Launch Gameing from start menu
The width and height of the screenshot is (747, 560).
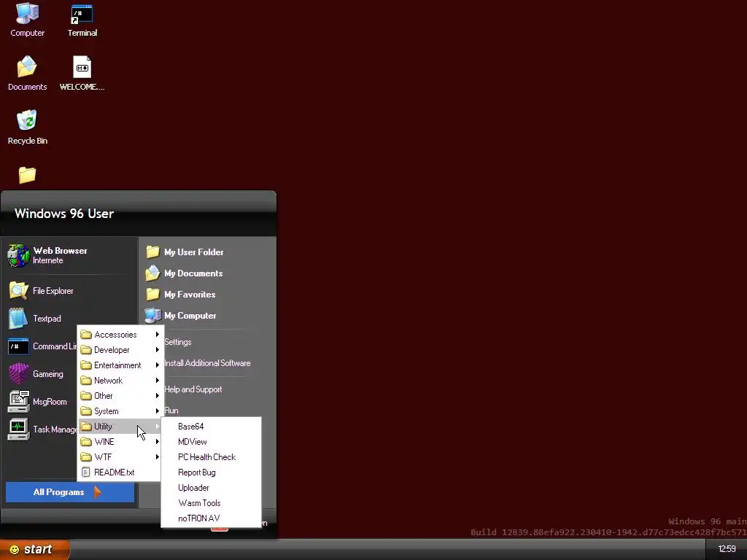36,374
